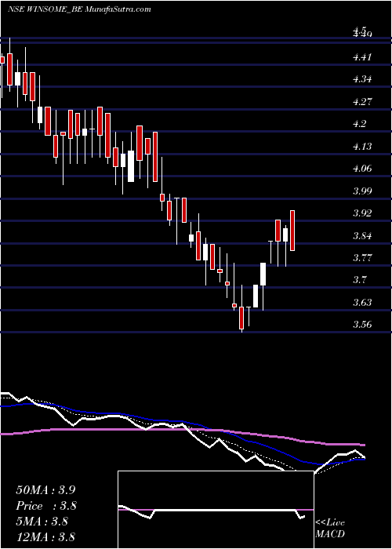
Task: Click the 4.34 price axis label
Action: tap(362, 79)
